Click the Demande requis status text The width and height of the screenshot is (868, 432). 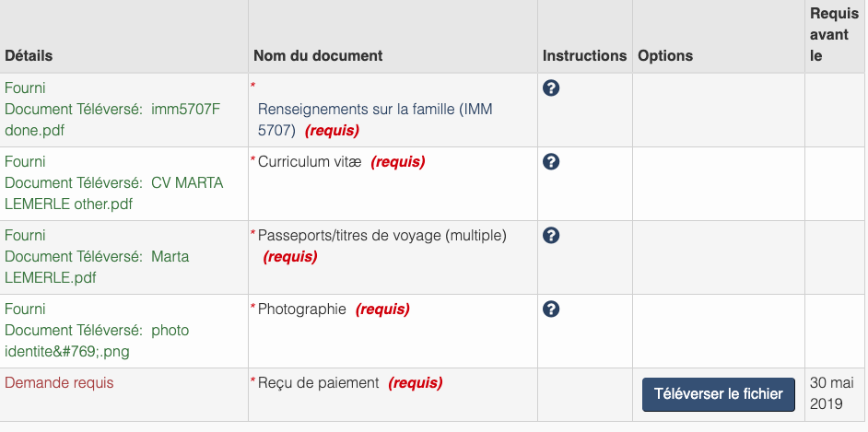coord(59,382)
